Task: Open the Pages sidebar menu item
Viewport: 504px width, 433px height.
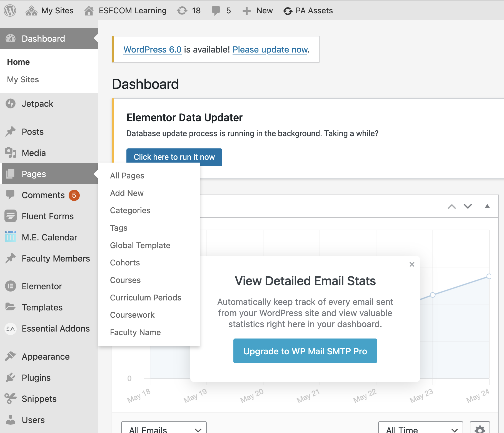Action: click(50, 174)
